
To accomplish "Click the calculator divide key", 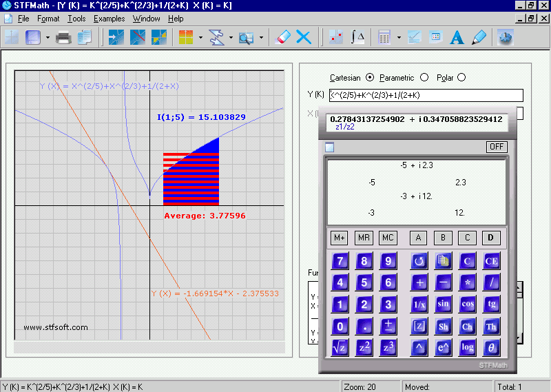I will pyautogui.click(x=491, y=282).
